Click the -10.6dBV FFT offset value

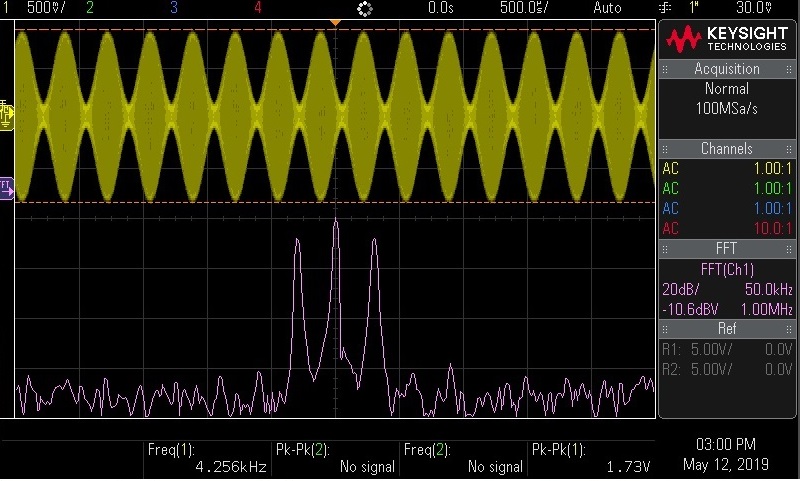pos(690,309)
